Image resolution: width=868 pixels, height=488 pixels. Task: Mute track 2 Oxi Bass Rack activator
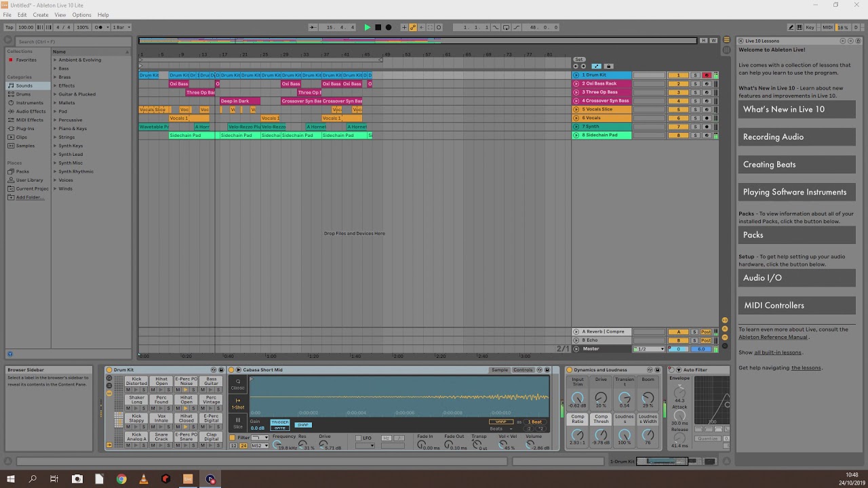click(678, 83)
